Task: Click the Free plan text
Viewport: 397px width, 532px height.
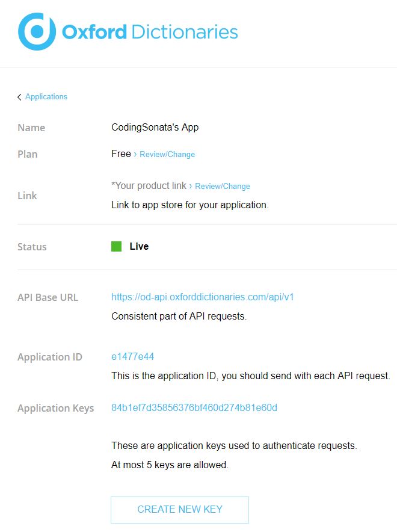Action: coord(121,154)
